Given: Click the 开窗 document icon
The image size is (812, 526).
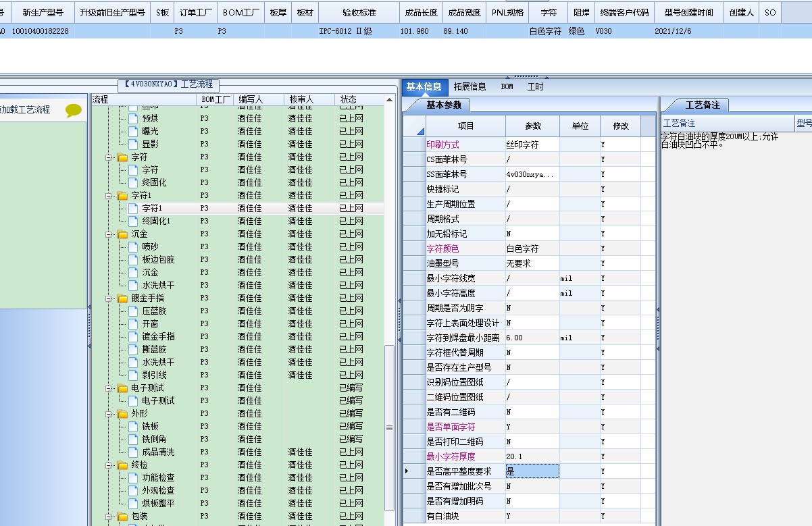Looking at the screenshot, I should [x=133, y=324].
